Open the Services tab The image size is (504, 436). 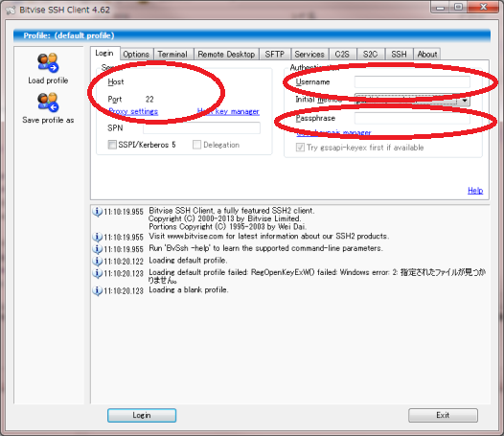309,55
